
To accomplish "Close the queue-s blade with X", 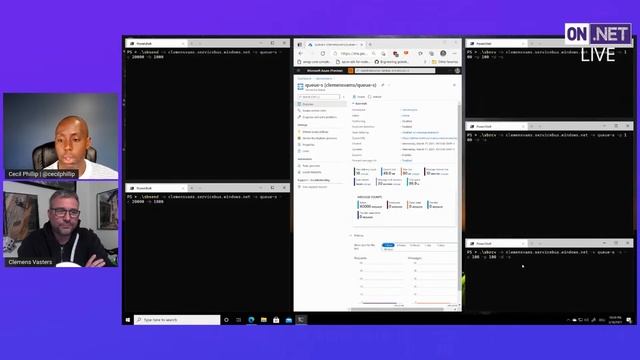I will tap(454, 85).
